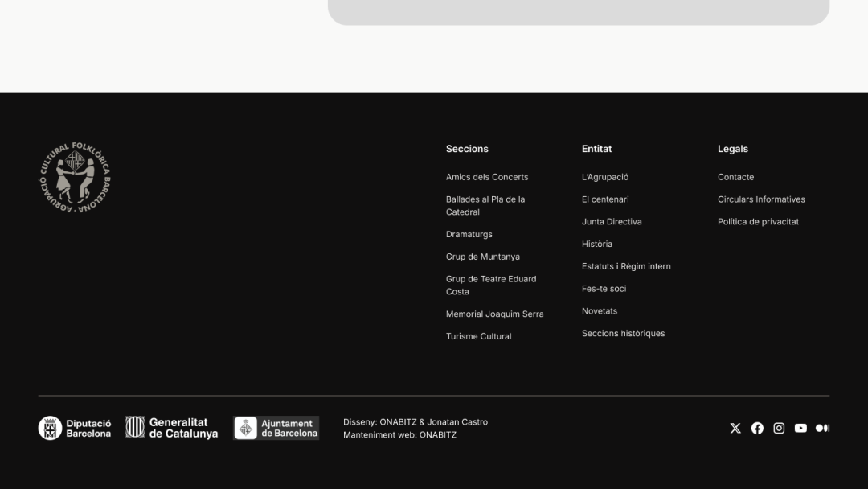Click the Agrupació Cultural Folklòrica Barcelona round logo

point(75,178)
